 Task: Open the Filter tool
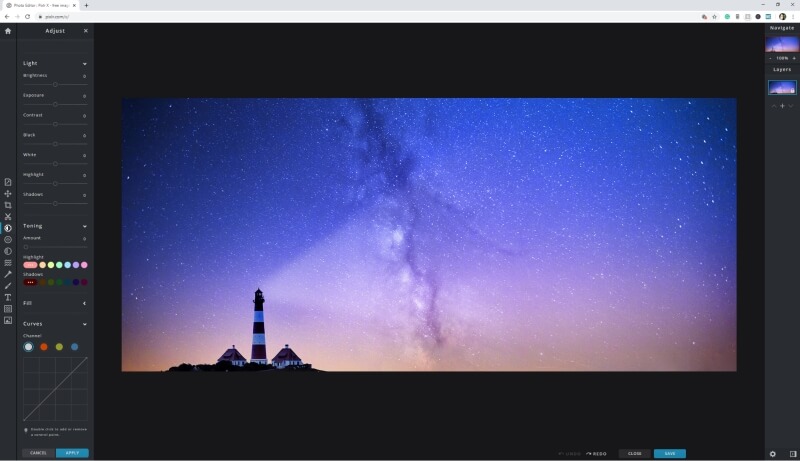pyautogui.click(x=8, y=240)
